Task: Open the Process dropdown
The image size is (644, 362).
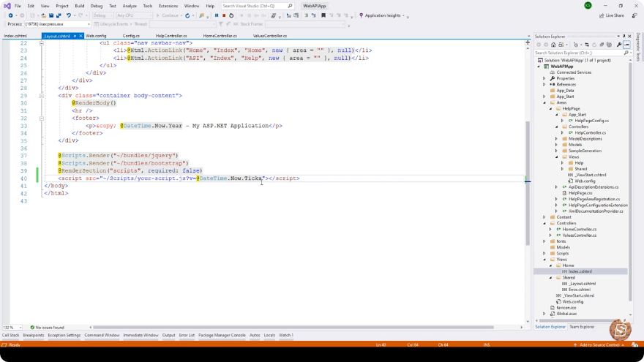Action: (89, 24)
